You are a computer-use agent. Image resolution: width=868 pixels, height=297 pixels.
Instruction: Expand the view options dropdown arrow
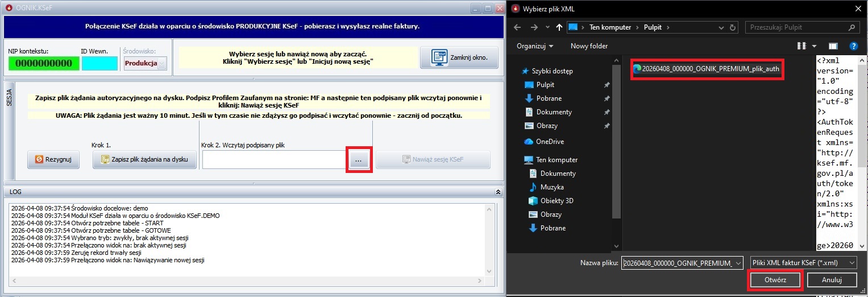814,46
